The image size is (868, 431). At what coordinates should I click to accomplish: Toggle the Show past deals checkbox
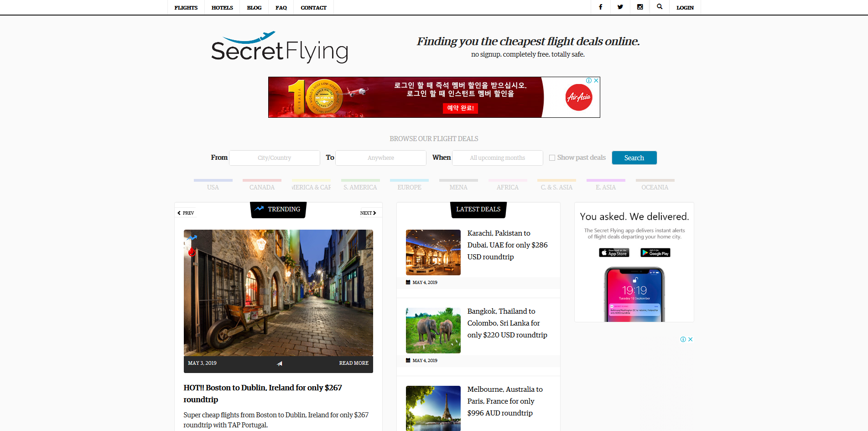552,158
